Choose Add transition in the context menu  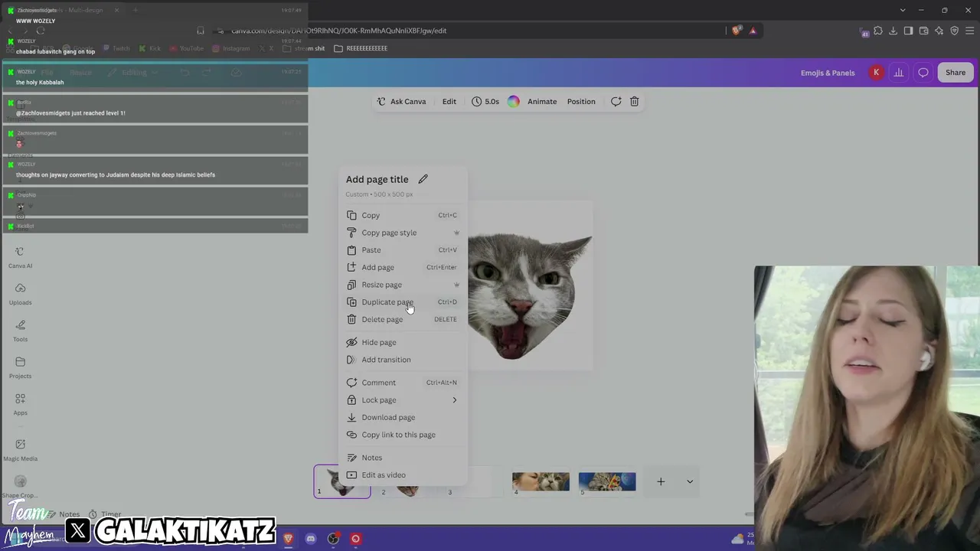[x=403, y=360]
